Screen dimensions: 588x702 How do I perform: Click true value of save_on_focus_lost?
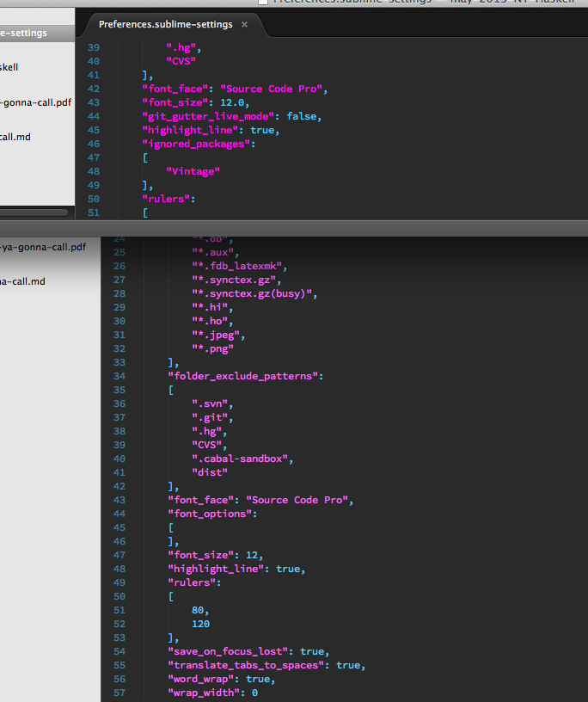pos(312,651)
